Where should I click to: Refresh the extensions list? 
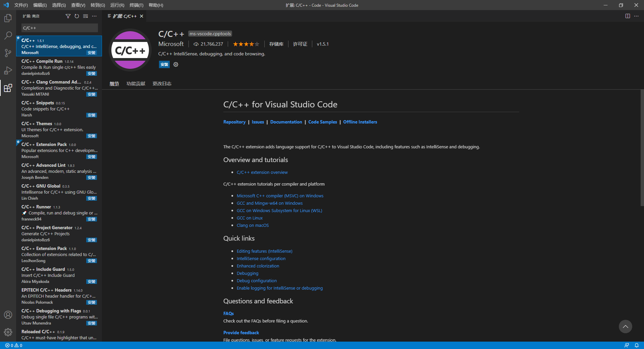click(x=77, y=16)
